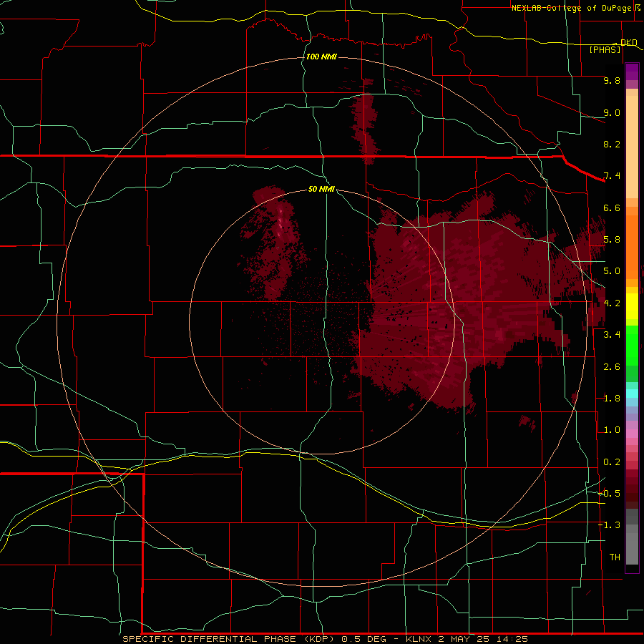Click the 6.6 value on the color scale

pos(612,208)
